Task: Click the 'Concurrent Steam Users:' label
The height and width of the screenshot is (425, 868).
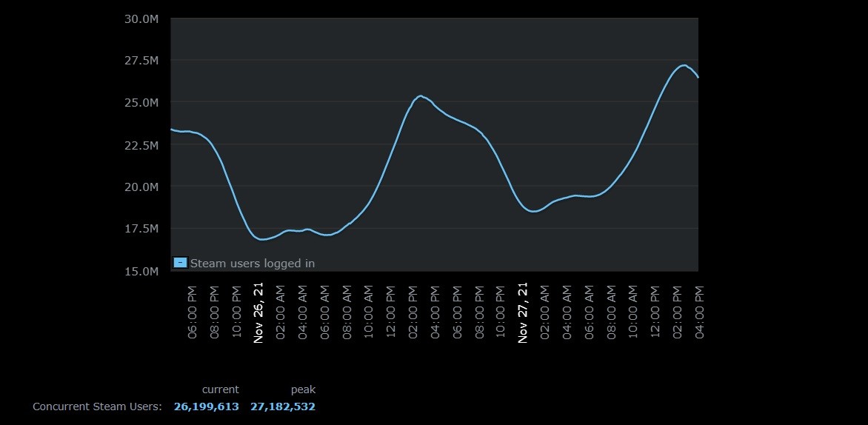Action: (x=97, y=406)
